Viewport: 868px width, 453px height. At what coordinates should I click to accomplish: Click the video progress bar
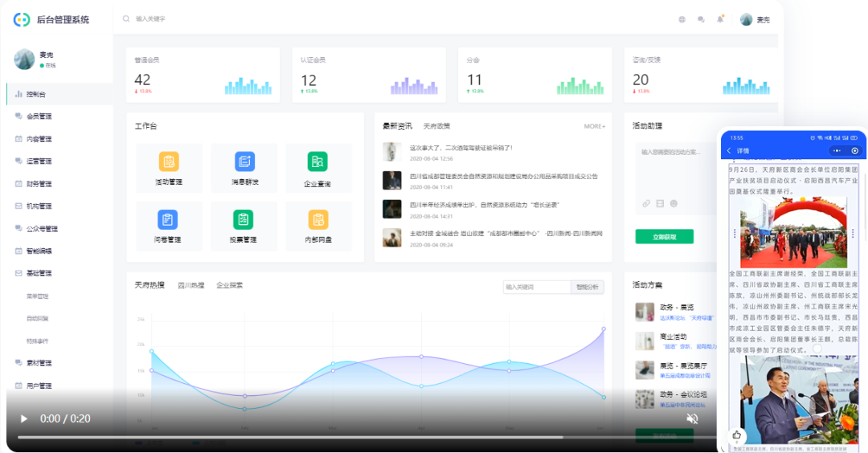pyautogui.click(x=367, y=437)
